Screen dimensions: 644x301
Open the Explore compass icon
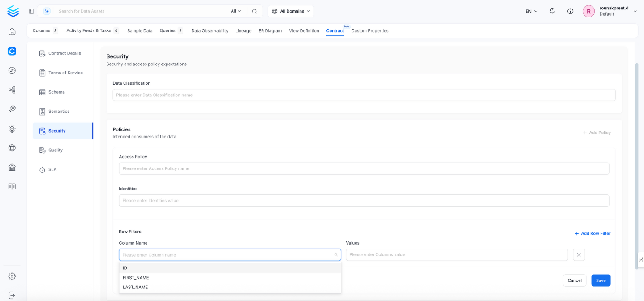tap(12, 70)
